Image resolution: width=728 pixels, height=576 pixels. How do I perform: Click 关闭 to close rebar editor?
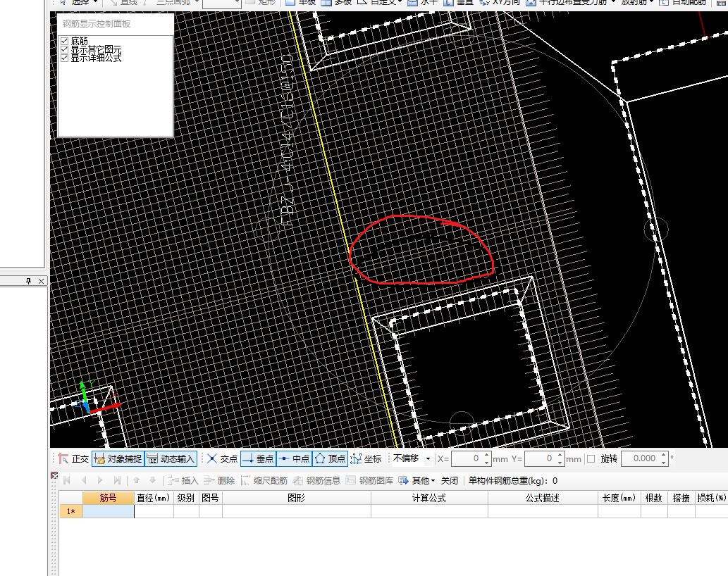(x=450, y=480)
